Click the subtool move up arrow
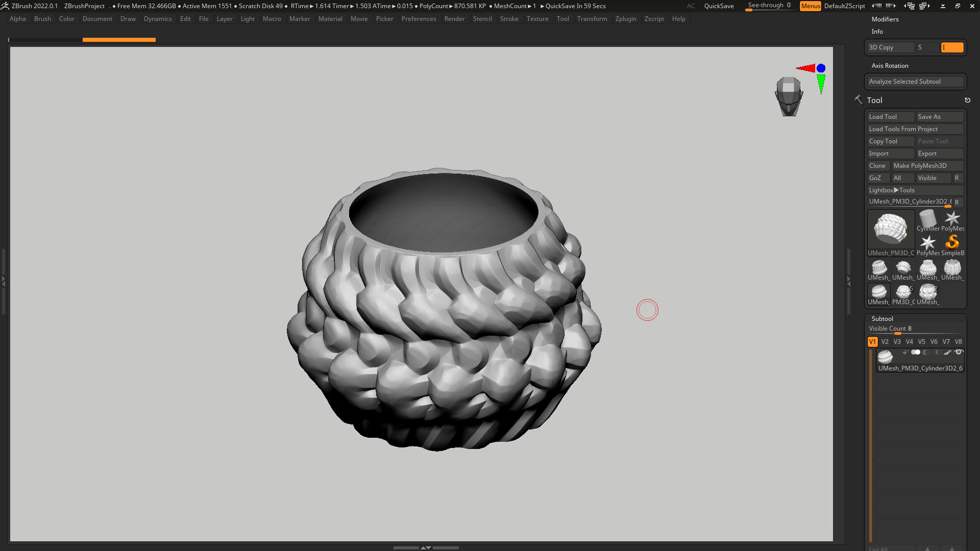Screen dimensions: 980x551 coord(927,548)
